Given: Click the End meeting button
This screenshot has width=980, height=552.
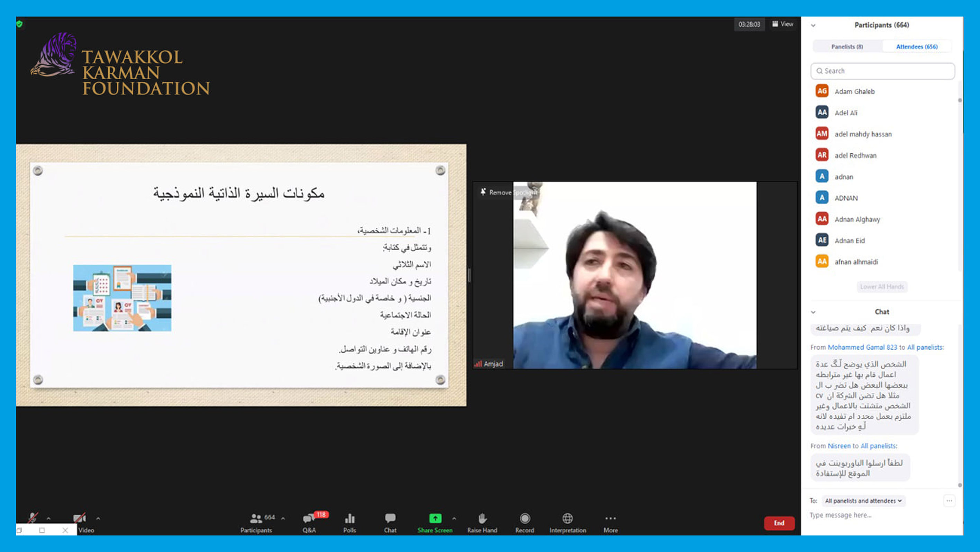Looking at the screenshot, I should pyautogui.click(x=778, y=522).
